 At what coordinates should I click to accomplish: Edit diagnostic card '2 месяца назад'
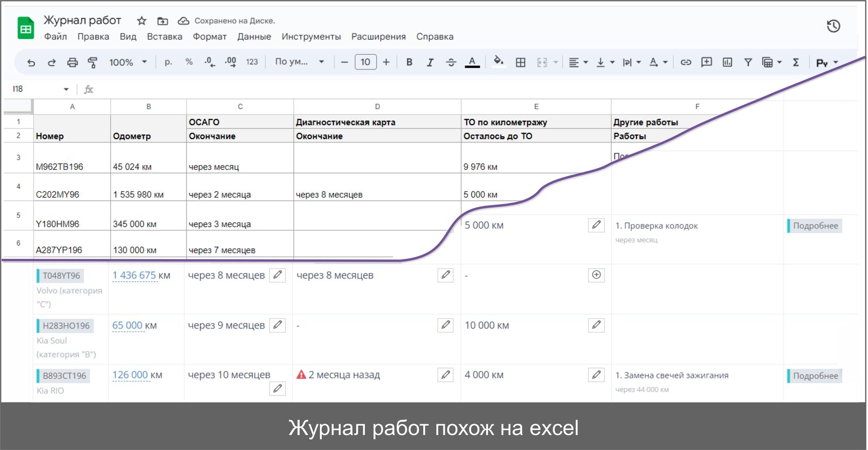tap(445, 375)
